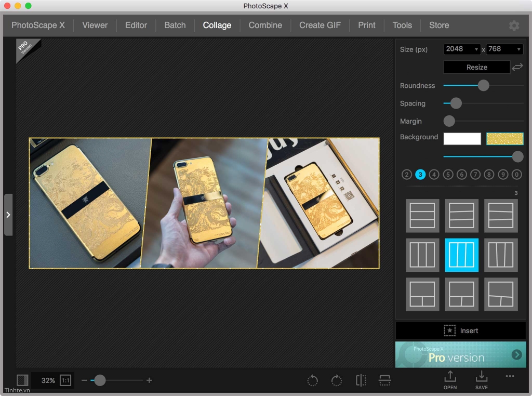Click the Collage tab
Viewport: 532px width, 396px height.
pyautogui.click(x=217, y=25)
